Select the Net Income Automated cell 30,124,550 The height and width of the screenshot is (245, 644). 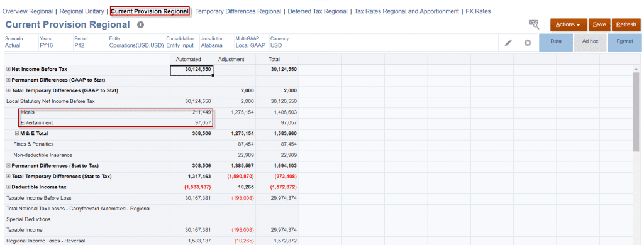(x=191, y=70)
